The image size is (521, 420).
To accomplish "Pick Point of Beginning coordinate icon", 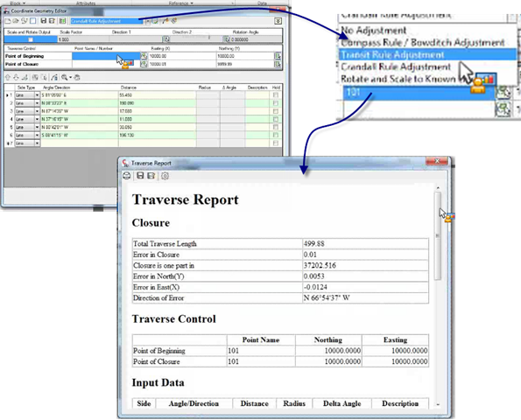I will (144, 56).
